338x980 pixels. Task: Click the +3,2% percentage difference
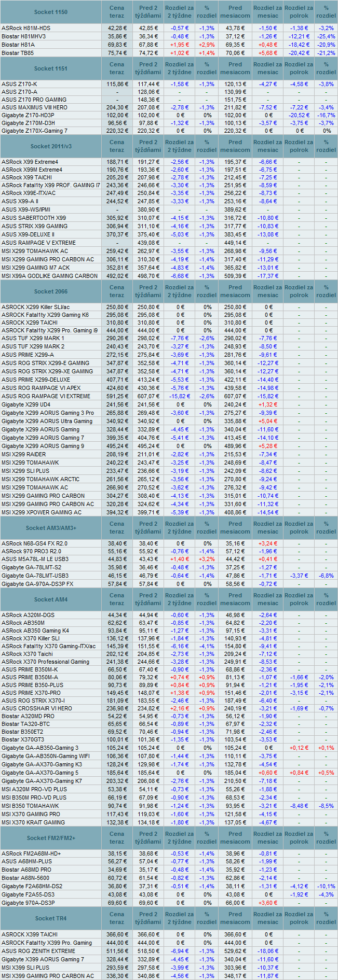207,559
